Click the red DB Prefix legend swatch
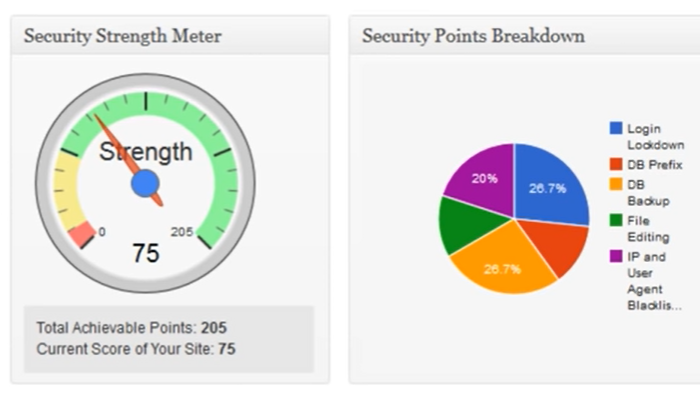The image size is (700, 420). (x=616, y=164)
